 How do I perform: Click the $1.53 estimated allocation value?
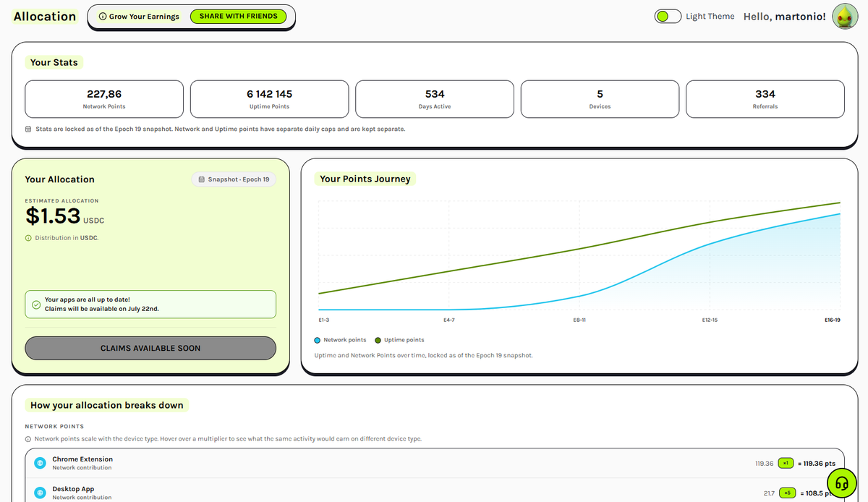click(x=53, y=215)
